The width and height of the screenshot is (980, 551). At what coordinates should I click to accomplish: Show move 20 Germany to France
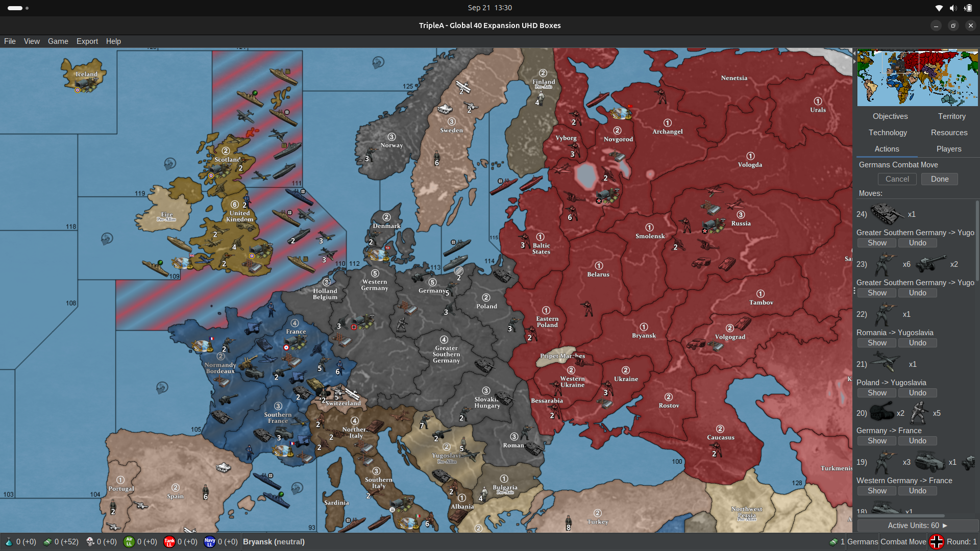(877, 441)
